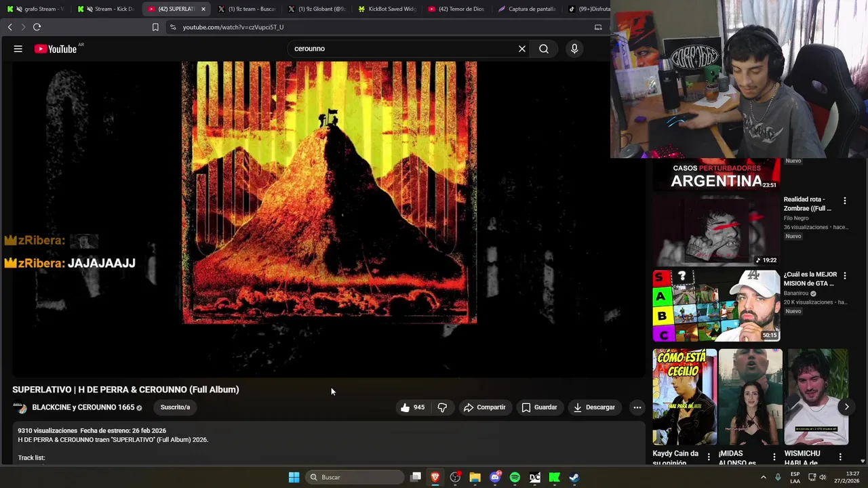Open the GTA tier list video thumbnail

(x=716, y=306)
